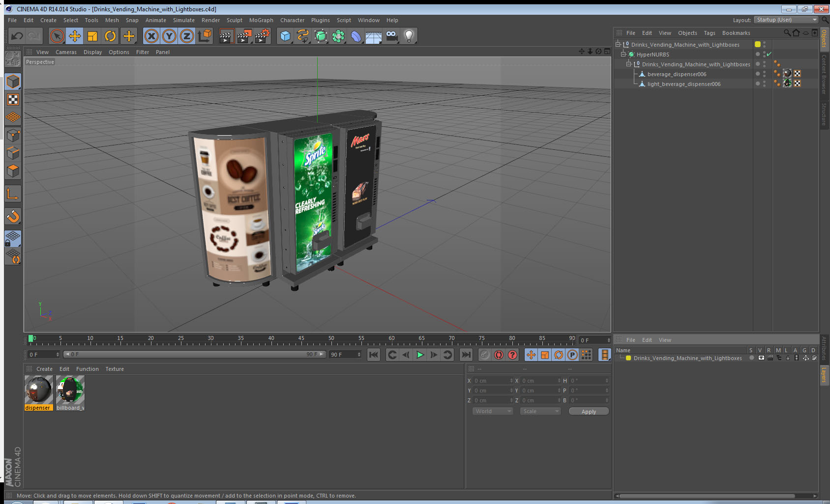Select beverage_dispenser006 object

point(677,74)
